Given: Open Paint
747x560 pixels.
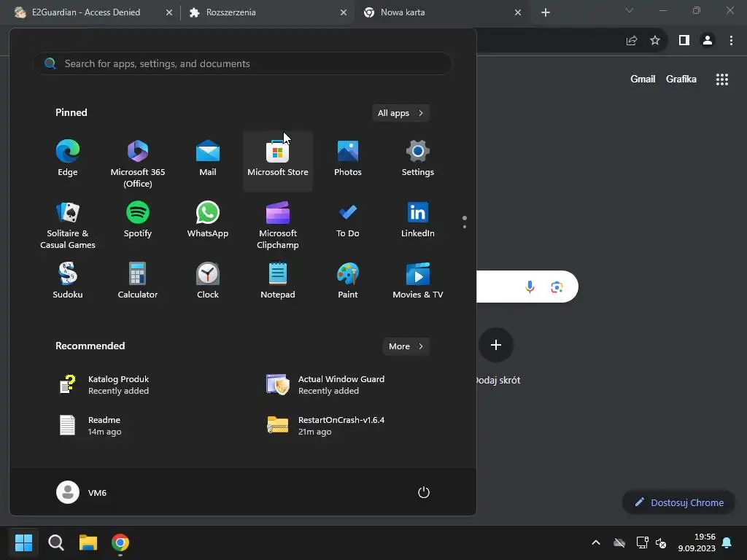Looking at the screenshot, I should [x=348, y=282].
